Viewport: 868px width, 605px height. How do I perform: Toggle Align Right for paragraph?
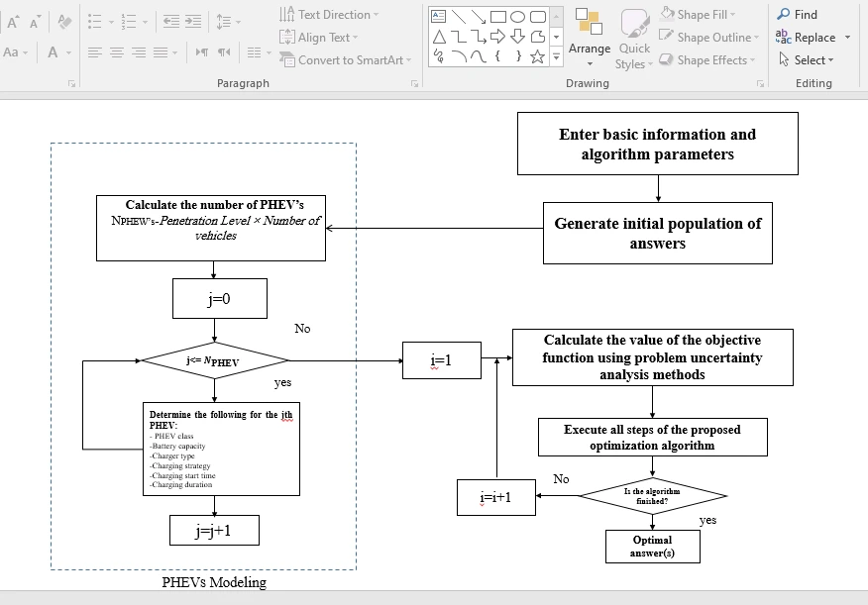pos(139,52)
